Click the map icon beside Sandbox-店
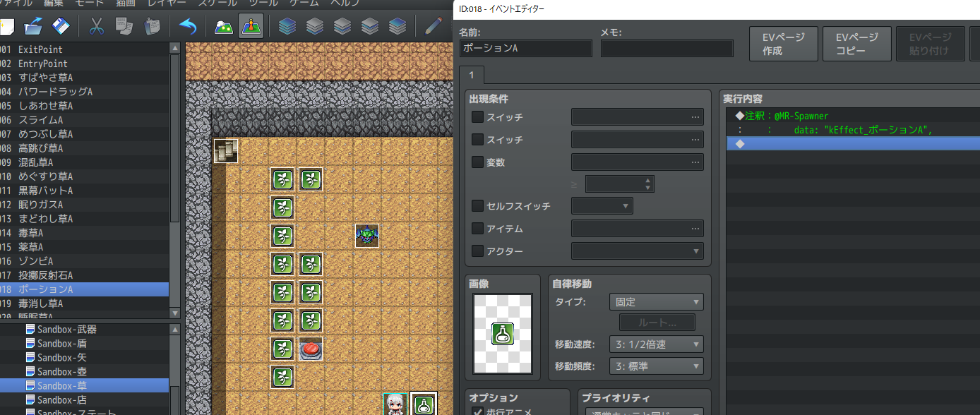980x415 pixels. point(30,400)
